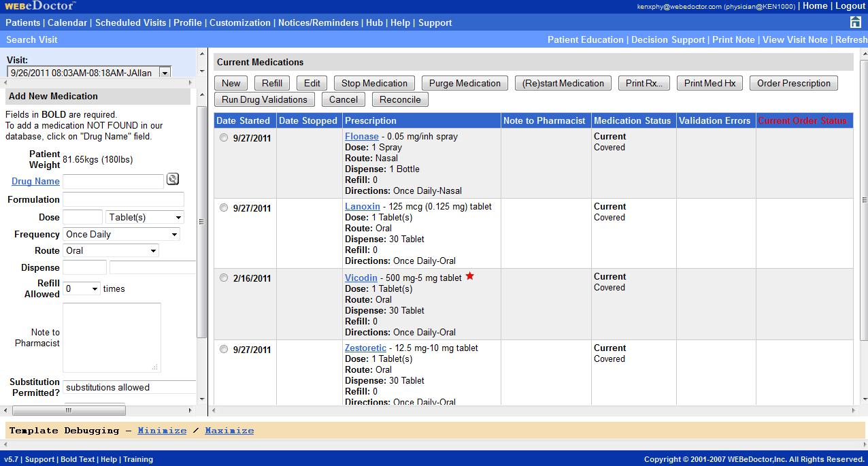The image size is (868, 466).
Task: Click the Home icon beside Logout
Action: (816, 5)
